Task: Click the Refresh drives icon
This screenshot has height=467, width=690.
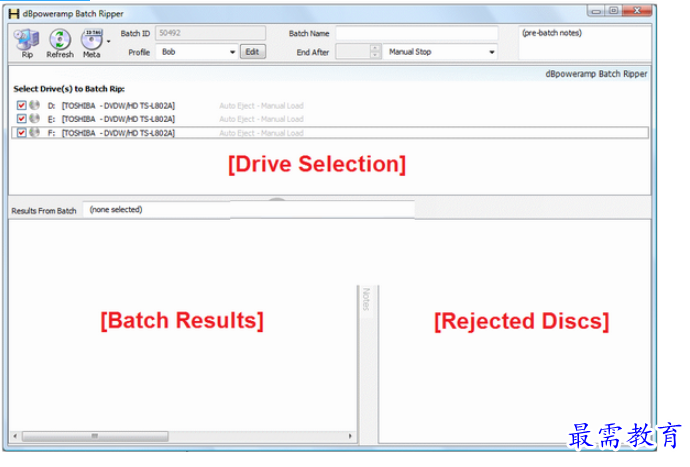Action: (x=60, y=43)
